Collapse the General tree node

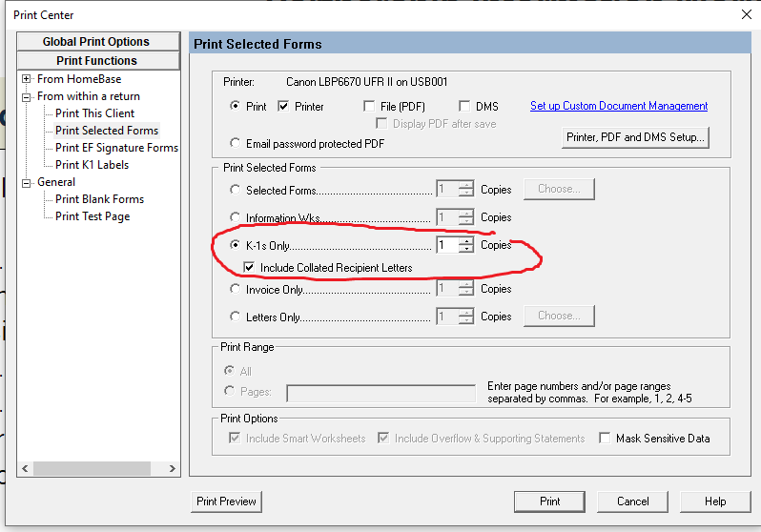click(27, 182)
